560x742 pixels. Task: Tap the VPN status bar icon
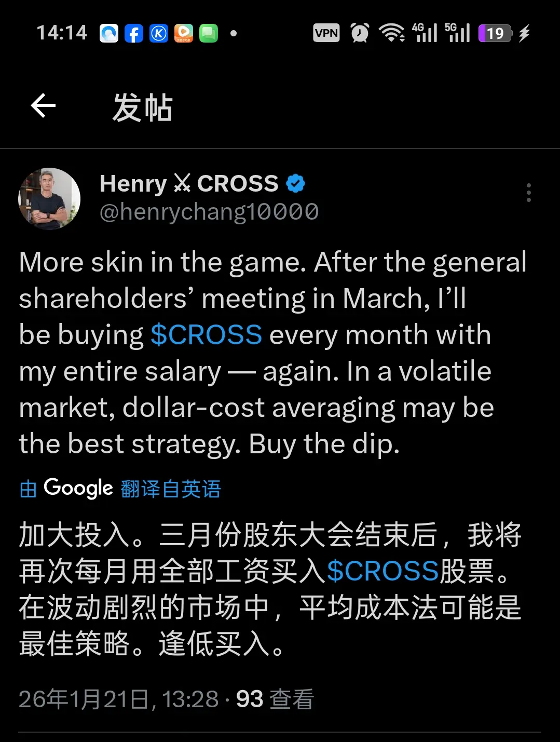click(326, 33)
